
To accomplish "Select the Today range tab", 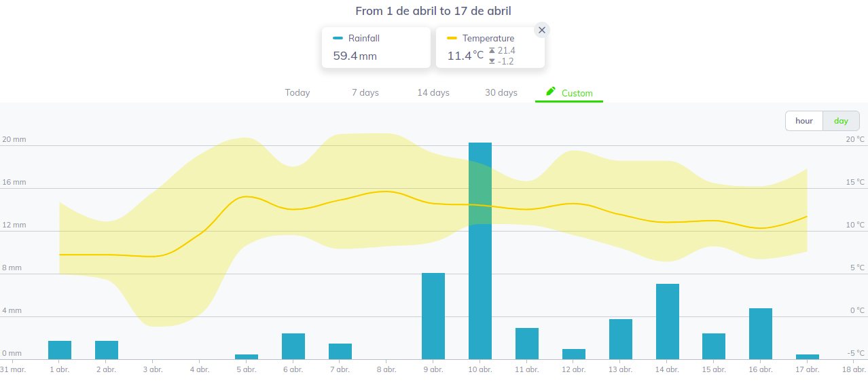I will click(x=297, y=93).
